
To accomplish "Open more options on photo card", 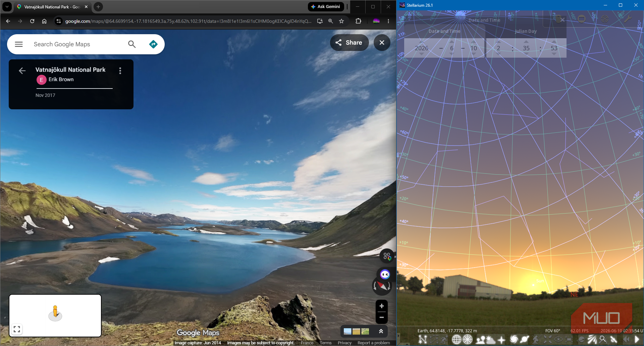I will click(x=120, y=71).
